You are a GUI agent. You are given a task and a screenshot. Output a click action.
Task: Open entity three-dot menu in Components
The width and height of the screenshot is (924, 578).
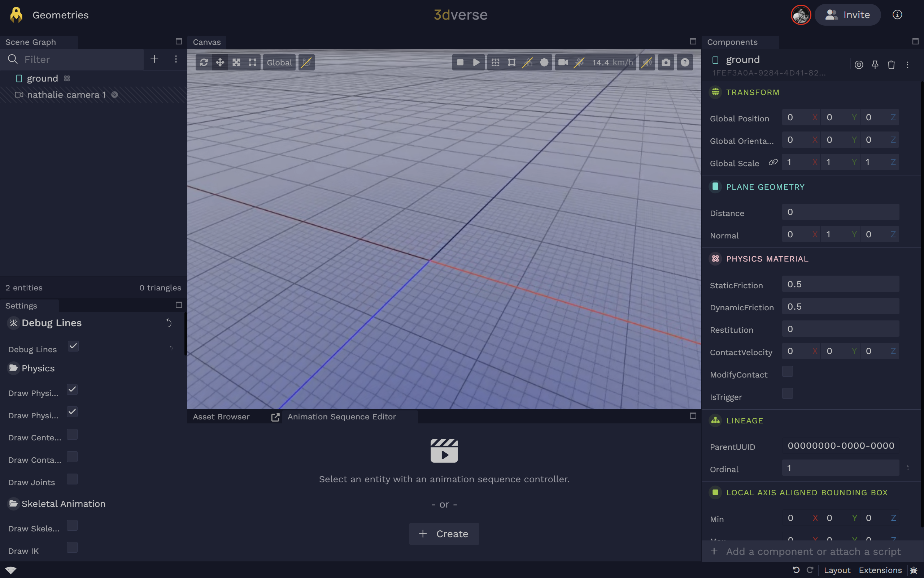[908, 65]
